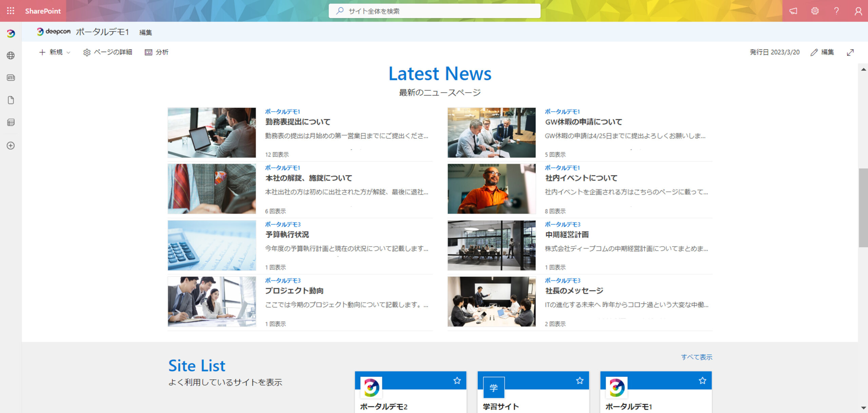Screen dimensions: 868x413
Task: Open the account profile menu
Action: tap(858, 11)
